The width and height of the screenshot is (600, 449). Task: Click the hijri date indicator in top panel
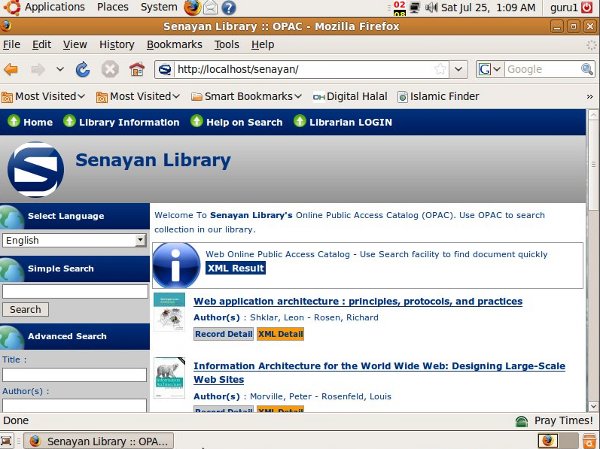(399, 8)
